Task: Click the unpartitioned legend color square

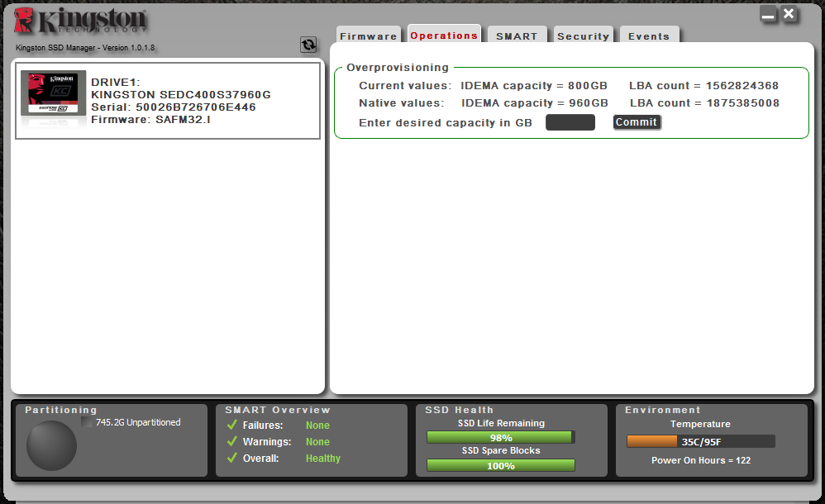Action: coord(87,422)
